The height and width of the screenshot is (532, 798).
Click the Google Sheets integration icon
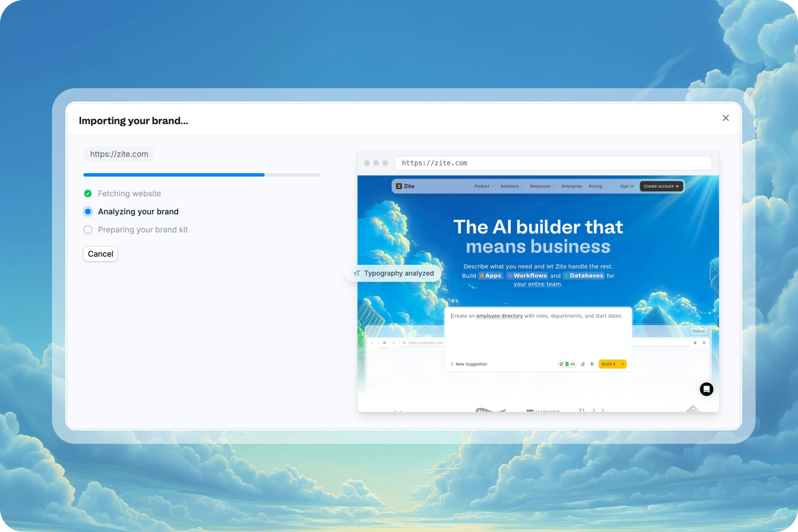tap(567, 364)
